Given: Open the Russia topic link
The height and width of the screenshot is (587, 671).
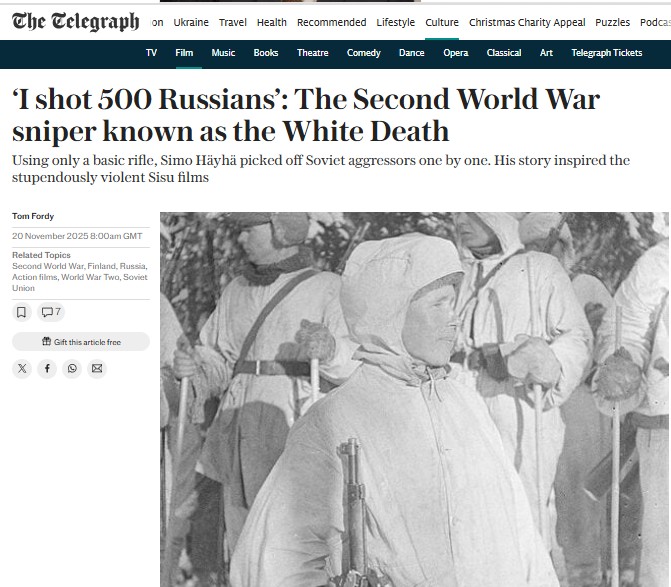Looking at the screenshot, I should pos(133,266).
